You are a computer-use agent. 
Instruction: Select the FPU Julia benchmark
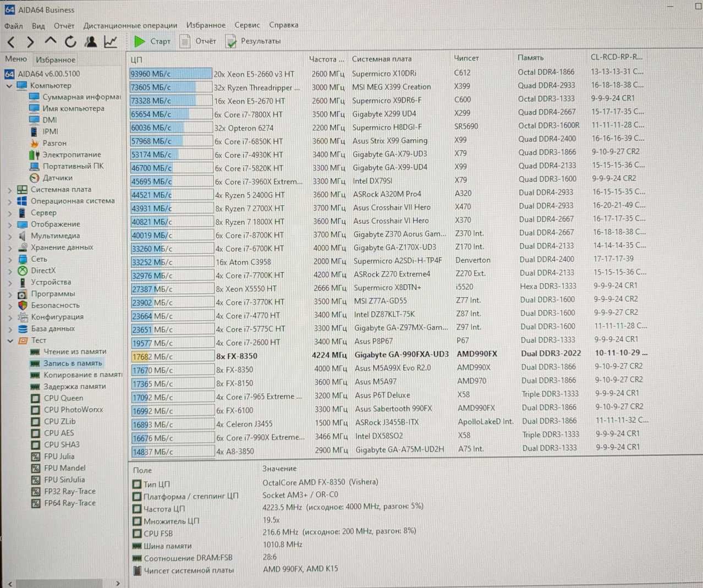pos(53,457)
